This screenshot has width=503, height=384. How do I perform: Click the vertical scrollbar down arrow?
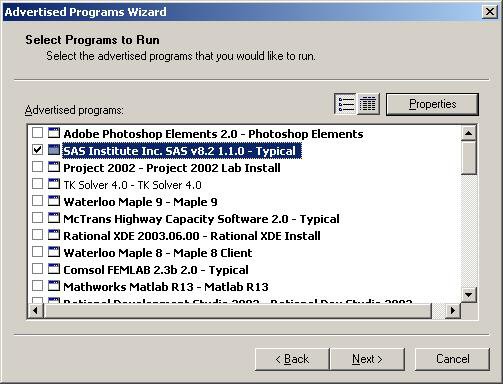tap(469, 295)
